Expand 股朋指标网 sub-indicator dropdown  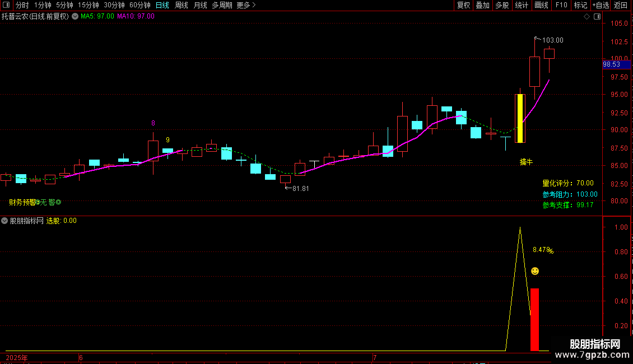(x=4, y=221)
